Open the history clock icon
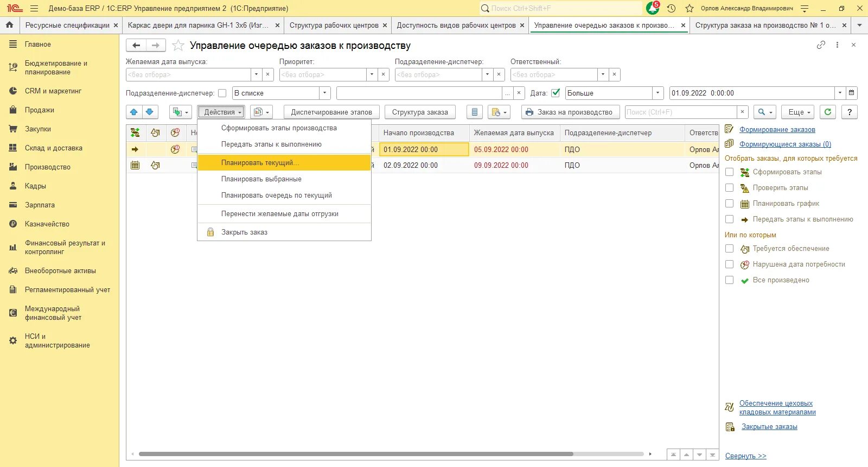 click(x=671, y=8)
